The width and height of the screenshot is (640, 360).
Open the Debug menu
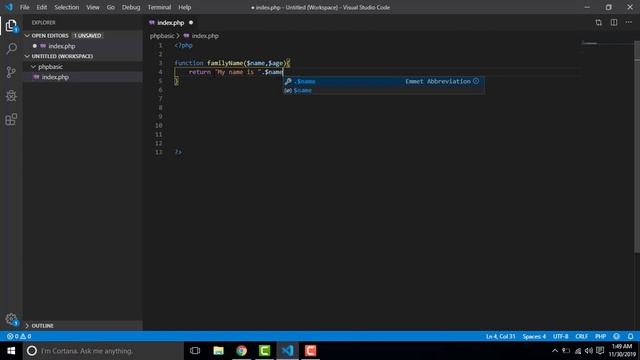coord(131,7)
